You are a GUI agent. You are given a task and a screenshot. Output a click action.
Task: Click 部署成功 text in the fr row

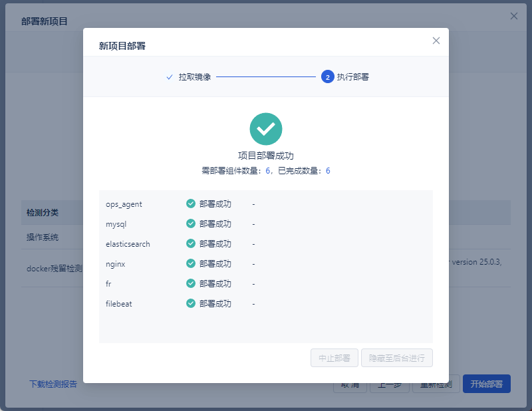[215, 284]
